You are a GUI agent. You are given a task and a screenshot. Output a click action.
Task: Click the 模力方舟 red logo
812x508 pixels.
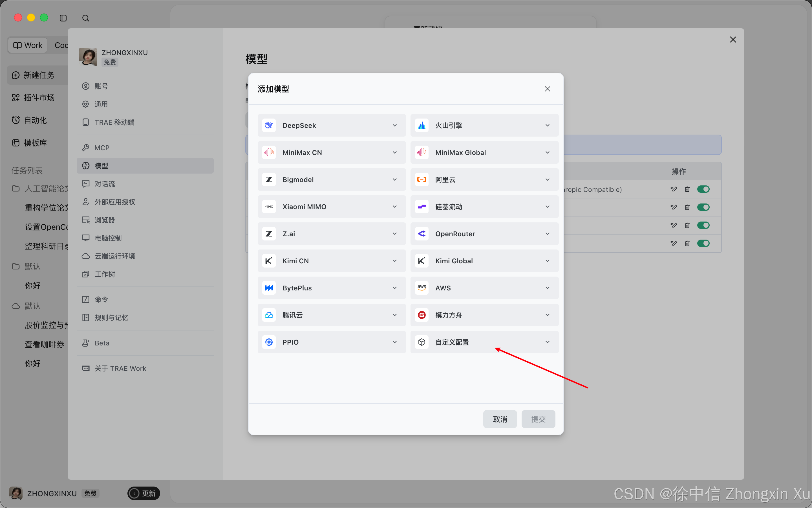[x=422, y=315]
